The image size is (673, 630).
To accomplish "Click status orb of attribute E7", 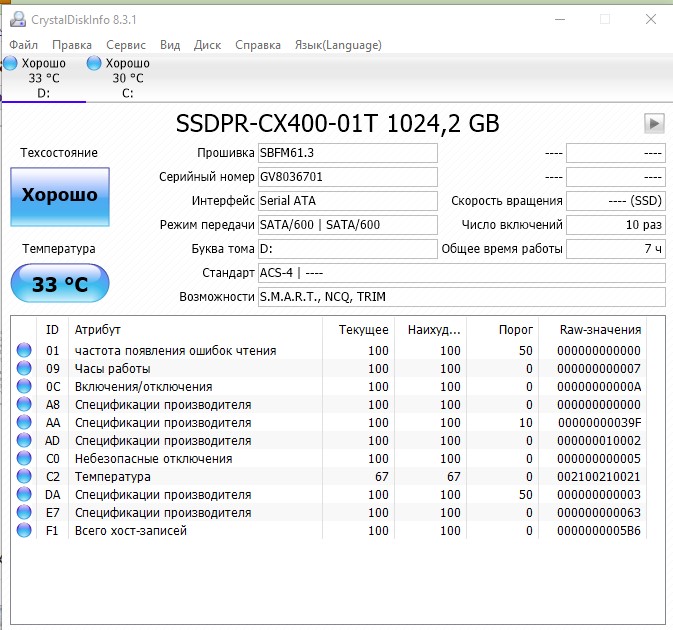I will pos(24,512).
